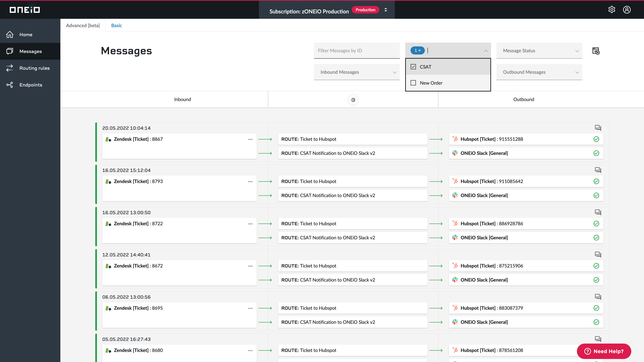
Task: Click three-dots menu on Zendesk ticket 8867
Action: (250, 139)
